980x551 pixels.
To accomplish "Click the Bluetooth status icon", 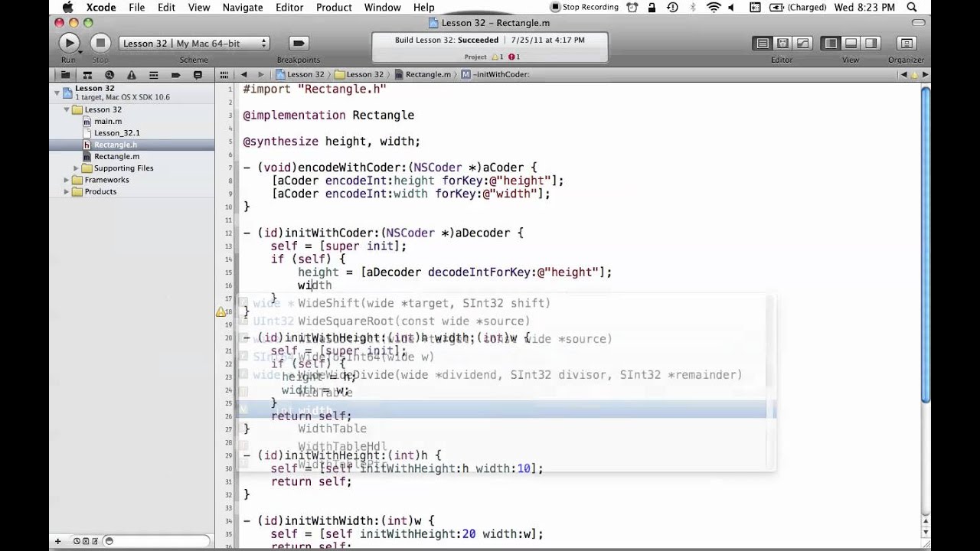I will pos(693,8).
